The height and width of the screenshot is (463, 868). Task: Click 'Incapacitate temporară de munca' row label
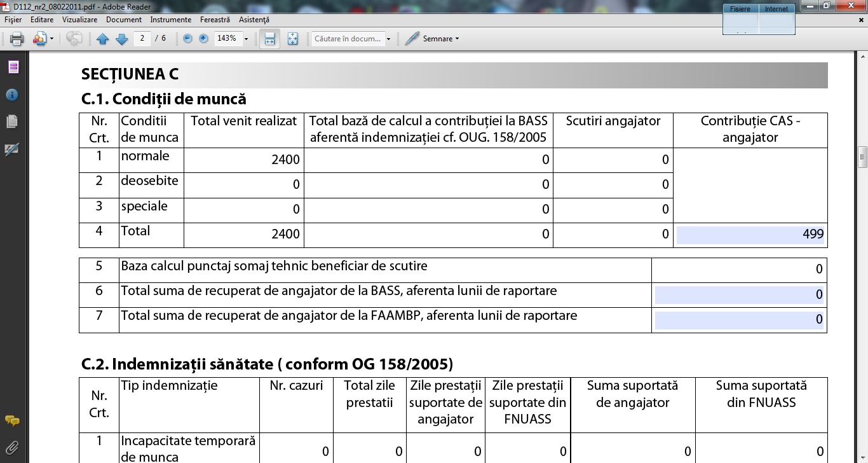pyautogui.click(x=188, y=449)
